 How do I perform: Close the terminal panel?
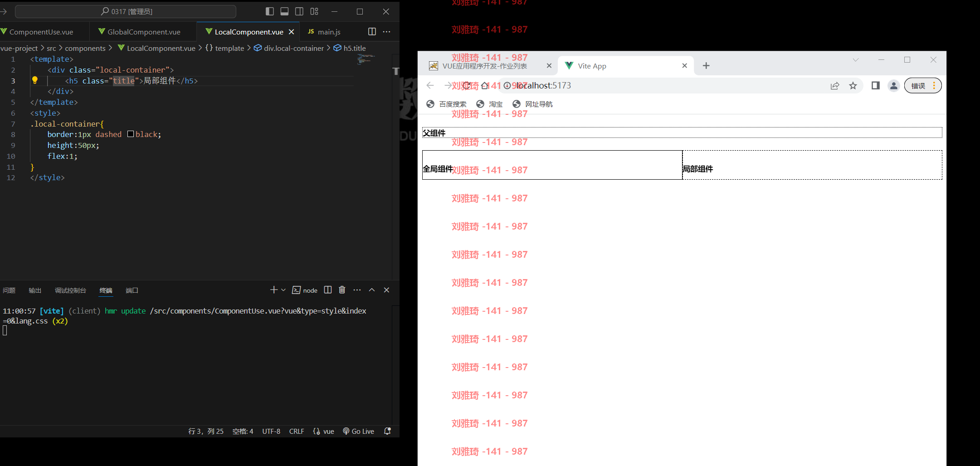[x=386, y=290]
